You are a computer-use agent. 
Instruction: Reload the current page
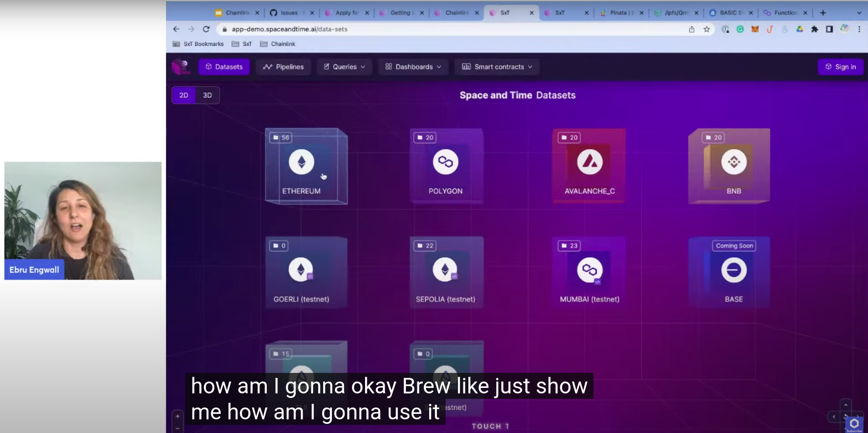206,29
